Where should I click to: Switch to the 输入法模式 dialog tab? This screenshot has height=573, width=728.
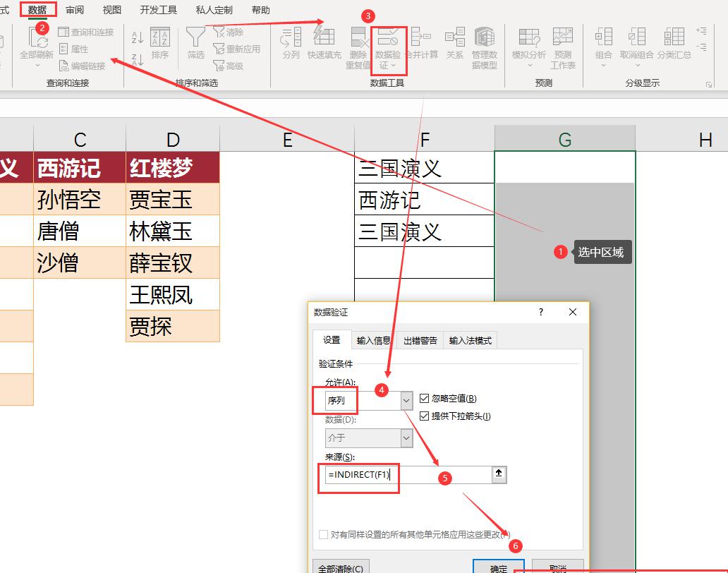coord(471,340)
